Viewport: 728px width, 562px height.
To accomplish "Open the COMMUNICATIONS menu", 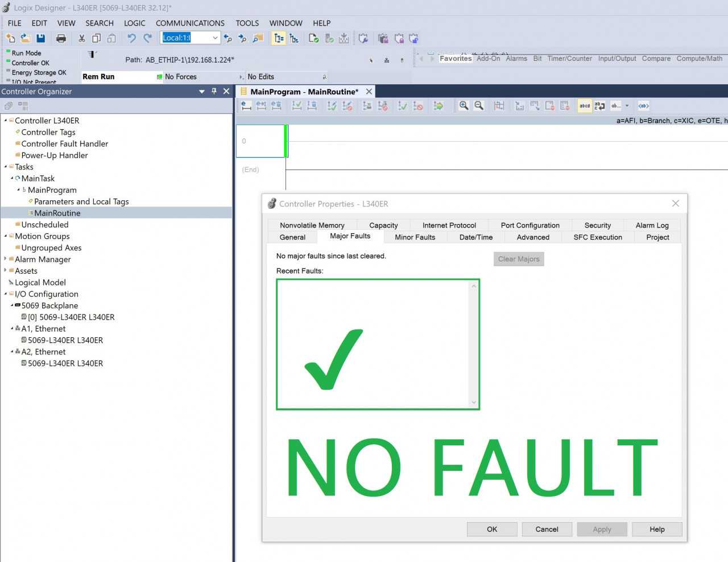I will pyautogui.click(x=190, y=23).
